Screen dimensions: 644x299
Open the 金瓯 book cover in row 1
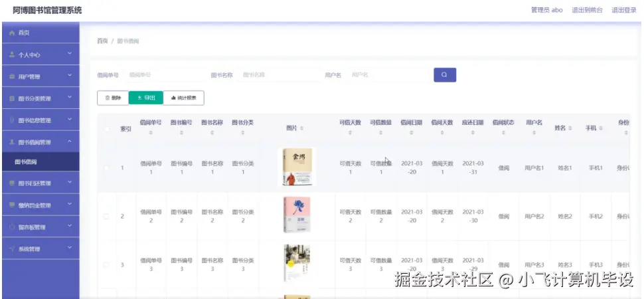click(x=297, y=167)
